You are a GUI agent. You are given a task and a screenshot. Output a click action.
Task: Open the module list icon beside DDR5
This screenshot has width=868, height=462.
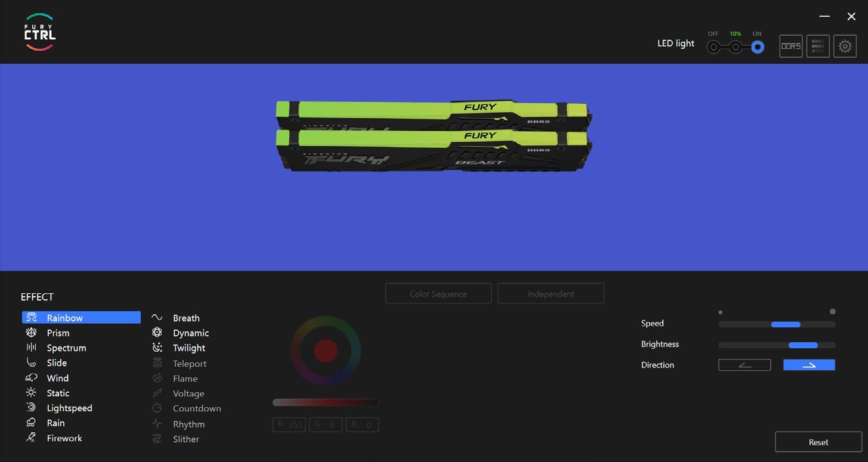(x=818, y=46)
